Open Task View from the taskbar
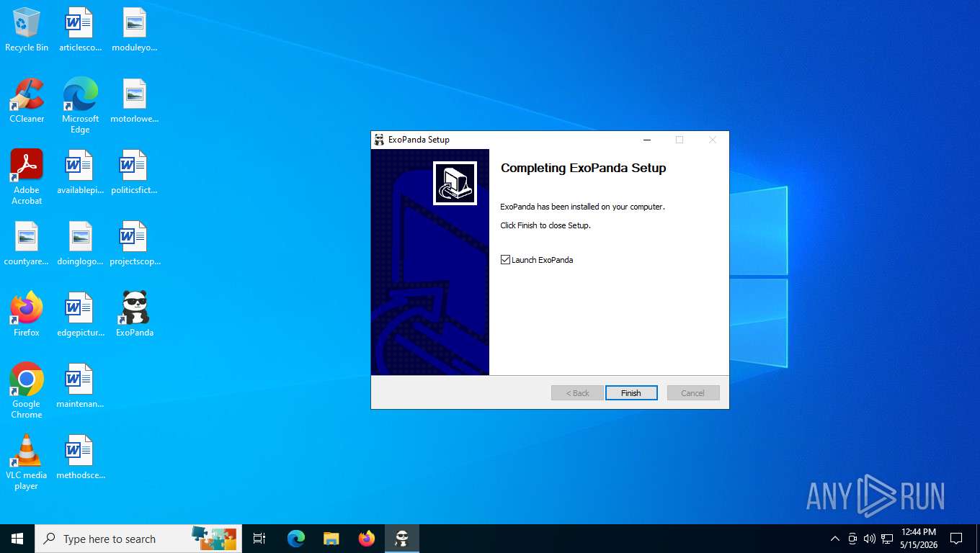 (x=259, y=539)
